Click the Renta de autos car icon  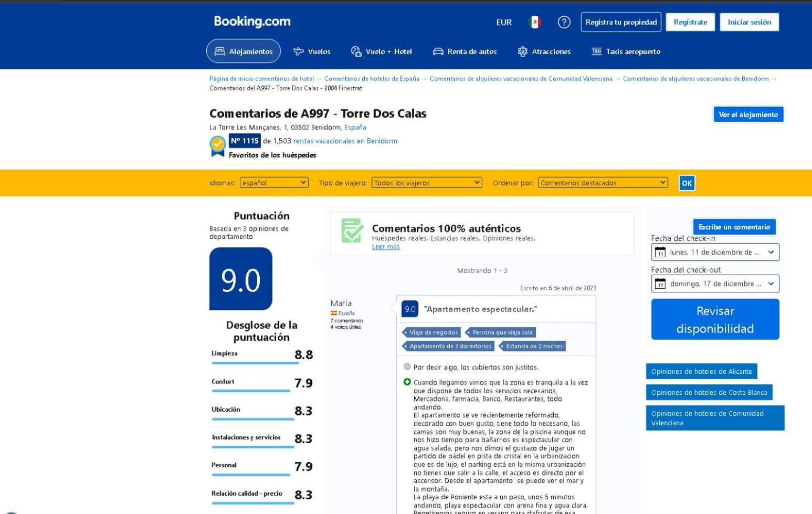tap(438, 51)
